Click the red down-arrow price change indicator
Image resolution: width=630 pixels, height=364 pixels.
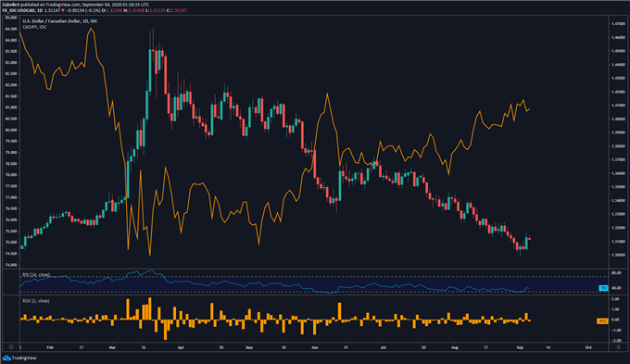(63, 10)
